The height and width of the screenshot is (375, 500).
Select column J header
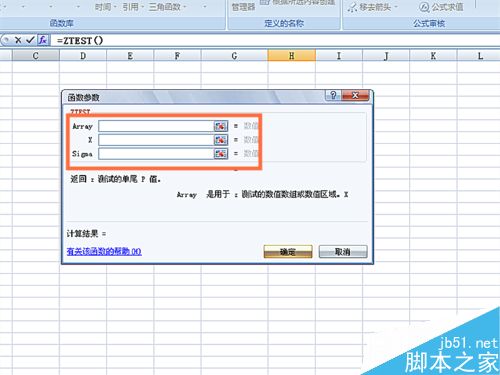click(386, 56)
